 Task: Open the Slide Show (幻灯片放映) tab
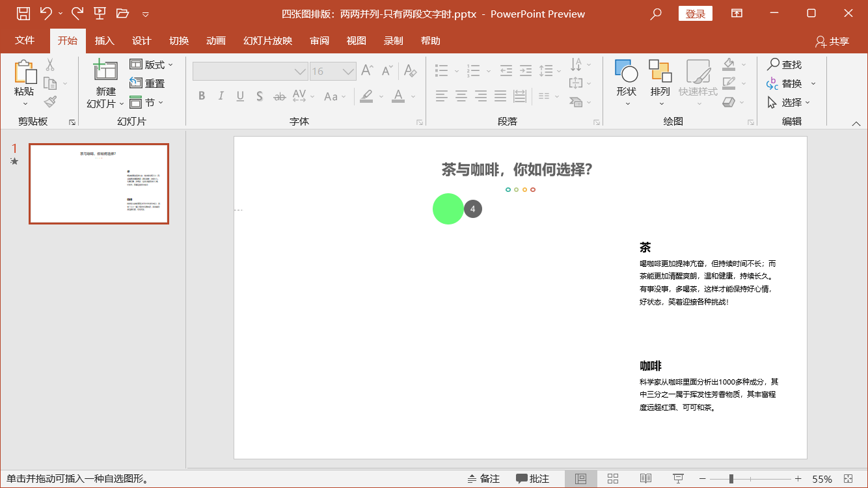coord(267,40)
